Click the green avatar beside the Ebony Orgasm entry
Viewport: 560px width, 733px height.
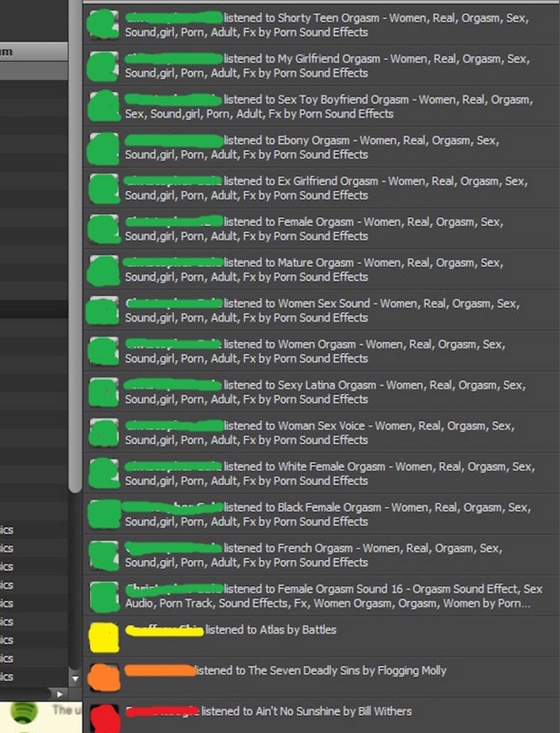tap(103, 147)
